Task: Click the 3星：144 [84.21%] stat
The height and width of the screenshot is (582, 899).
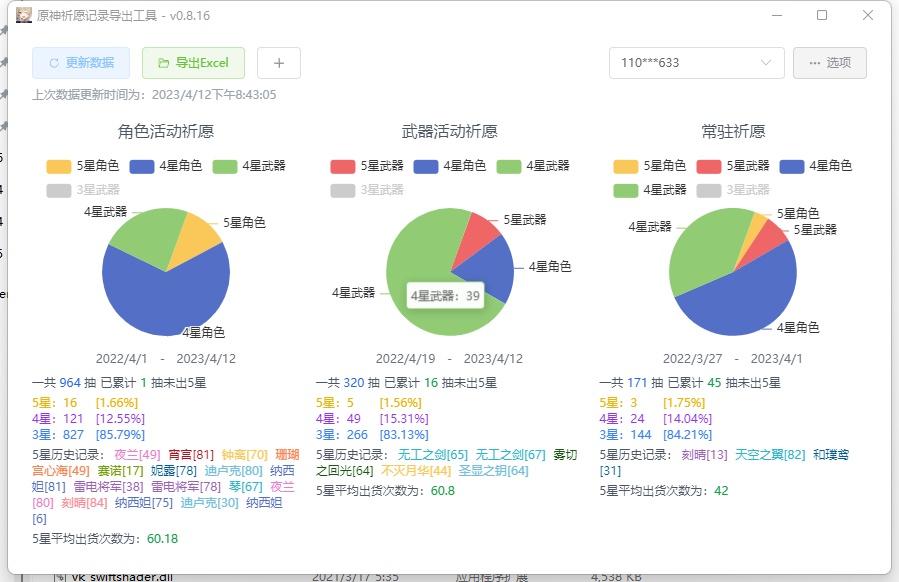Action: point(656,435)
